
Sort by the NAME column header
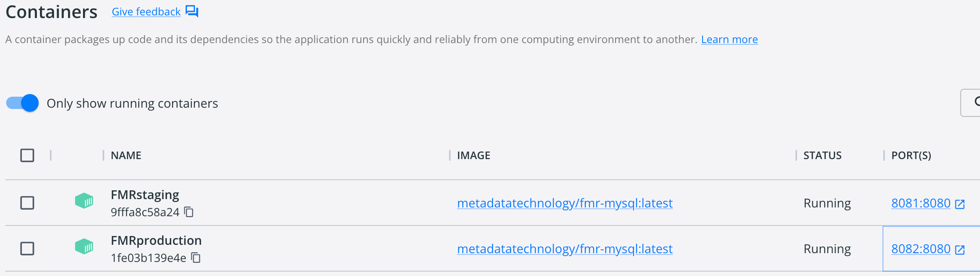click(x=126, y=156)
